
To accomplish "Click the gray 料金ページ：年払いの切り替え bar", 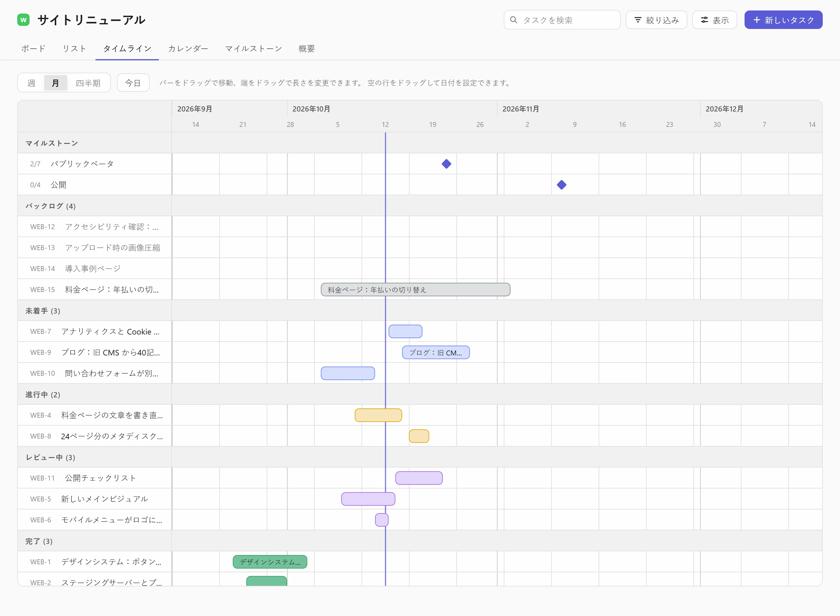I will tap(415, 289).
